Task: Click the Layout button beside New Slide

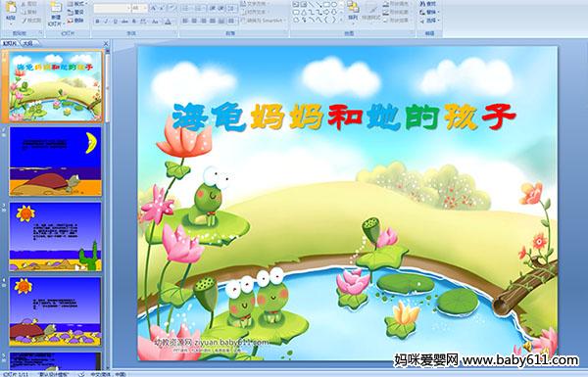Action: pyautogui.click(x=76, y=4)
